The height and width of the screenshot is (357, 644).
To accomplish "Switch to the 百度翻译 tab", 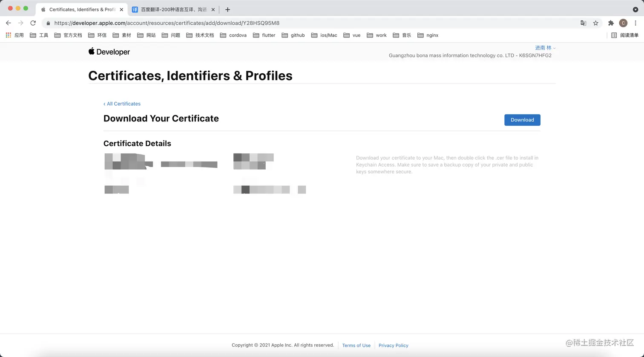I will (174, 9).
